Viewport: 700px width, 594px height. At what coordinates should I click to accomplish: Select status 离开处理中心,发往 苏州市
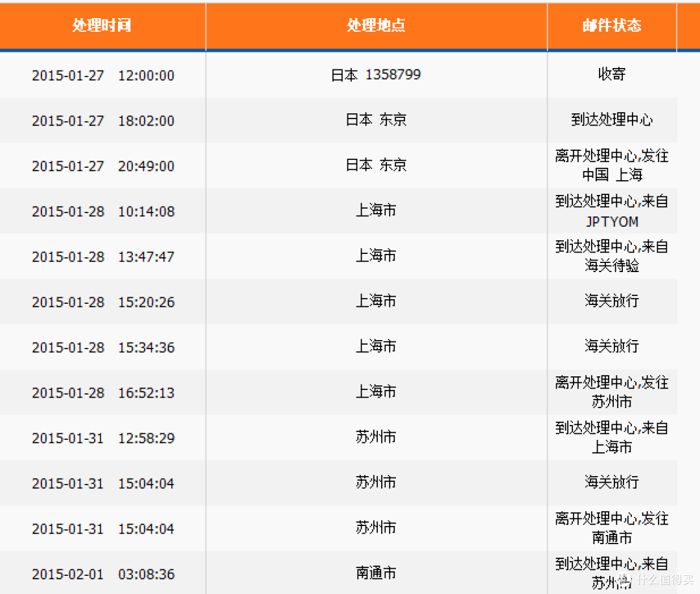[612, 393]
